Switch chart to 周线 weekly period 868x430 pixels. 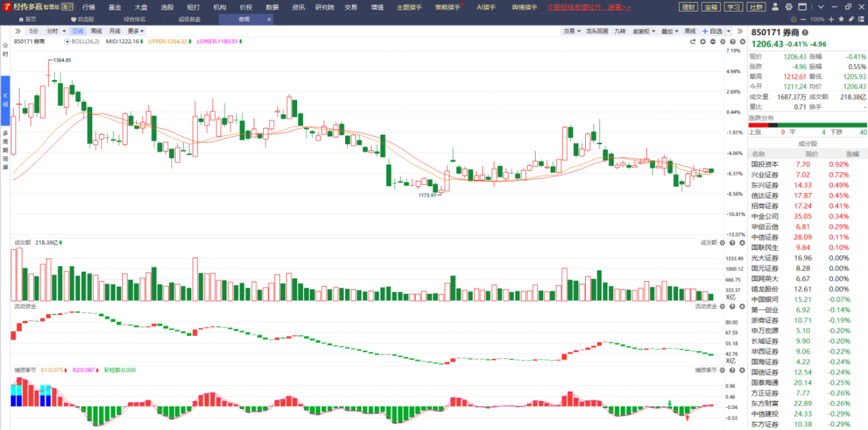[96, 31]
